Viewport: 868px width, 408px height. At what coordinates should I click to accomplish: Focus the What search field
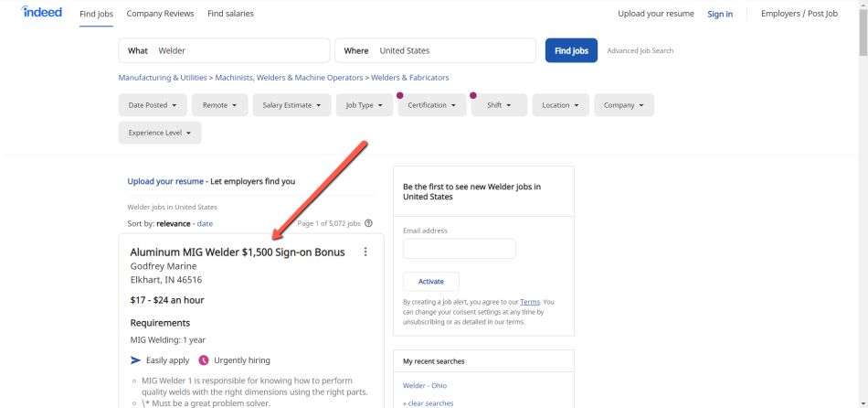coord(224,50)
